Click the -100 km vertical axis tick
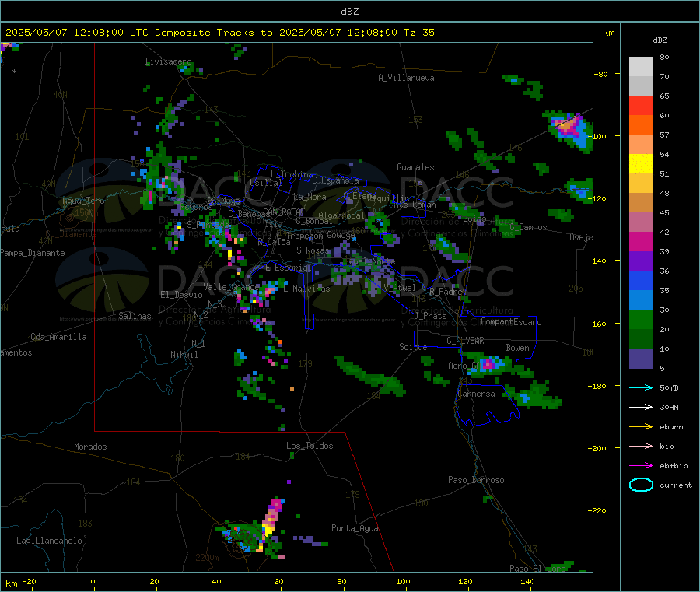This screenshot has height=592, width=700. pyautogui.click(x=599, y=136)
